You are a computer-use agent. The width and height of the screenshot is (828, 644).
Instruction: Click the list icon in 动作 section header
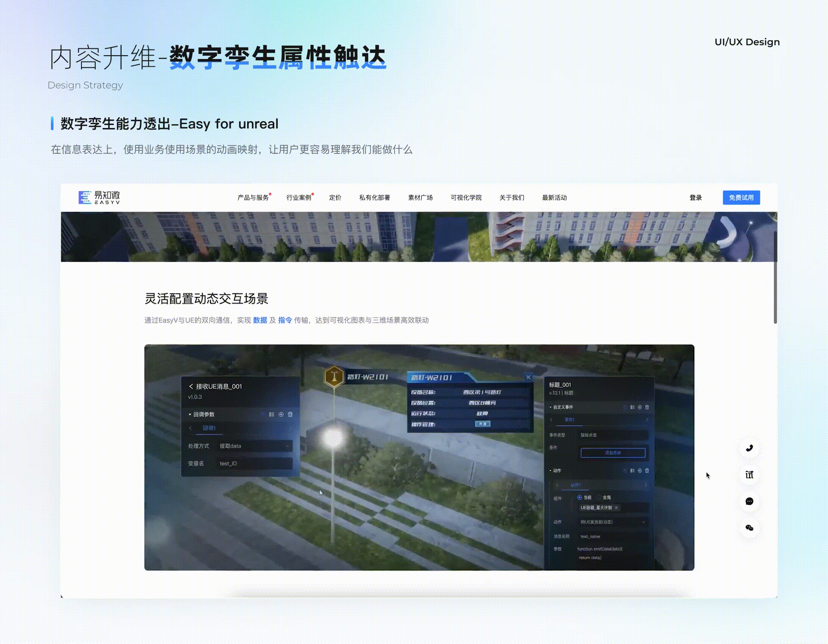632,471
